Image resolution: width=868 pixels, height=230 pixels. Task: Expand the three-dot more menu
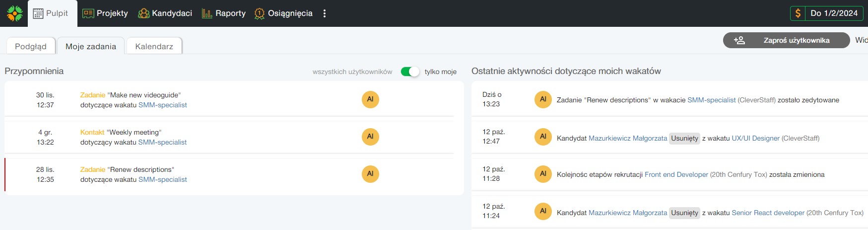325,13
